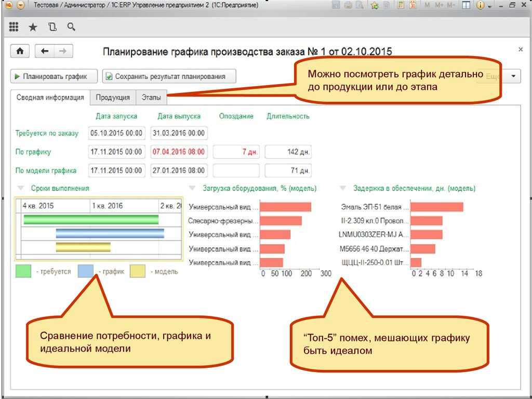Click Планировать график button

point(54,76)
